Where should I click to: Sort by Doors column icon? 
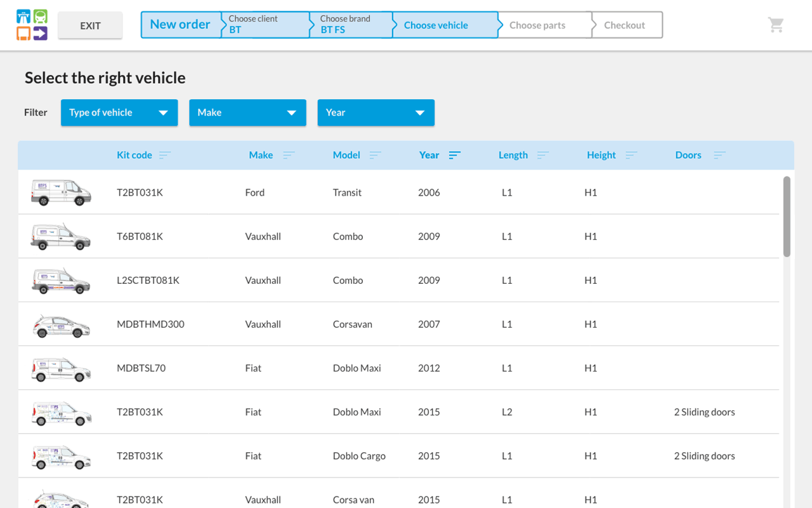pos(719,155)
